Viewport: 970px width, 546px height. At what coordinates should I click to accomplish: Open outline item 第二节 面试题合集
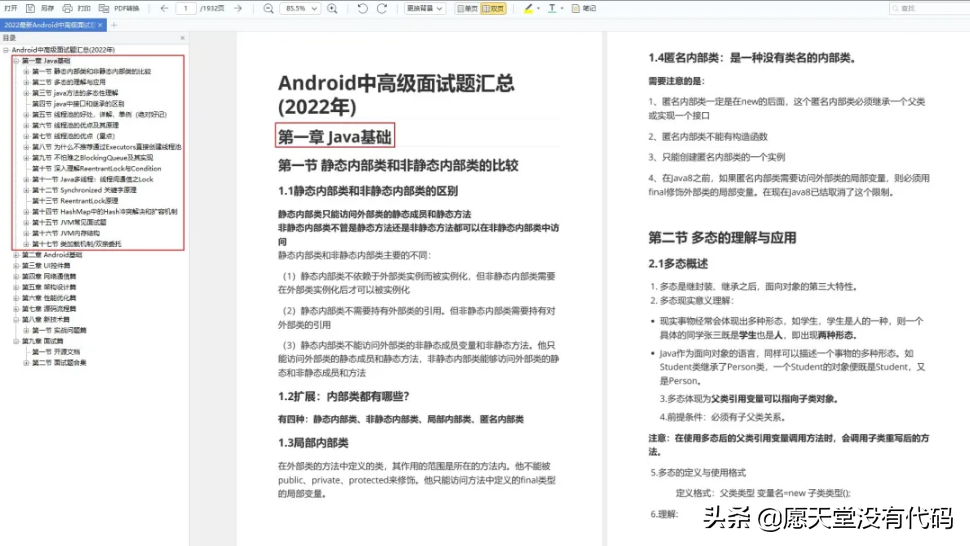tap(59, 363)
